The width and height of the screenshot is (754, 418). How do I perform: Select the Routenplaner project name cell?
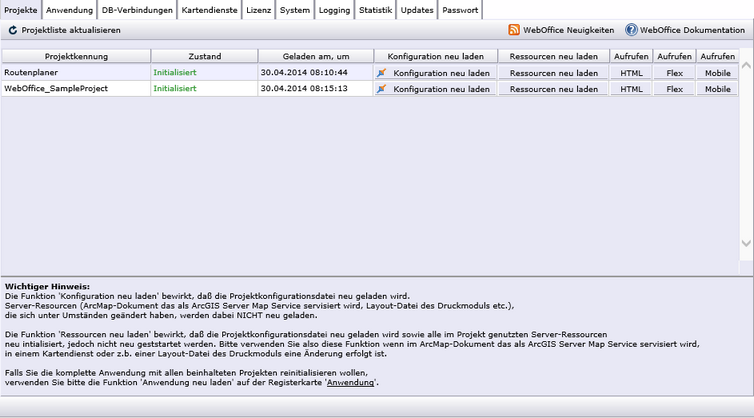(x=76, y=73)
